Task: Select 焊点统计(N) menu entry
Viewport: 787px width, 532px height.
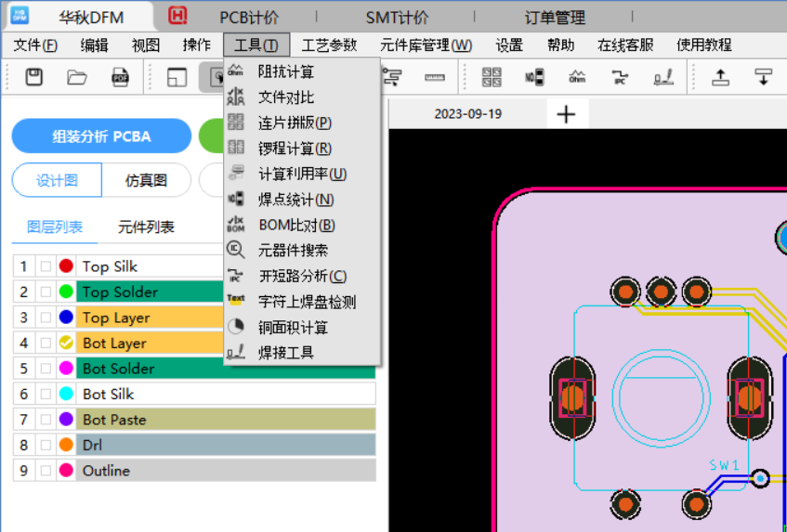Action: (302, 200)
